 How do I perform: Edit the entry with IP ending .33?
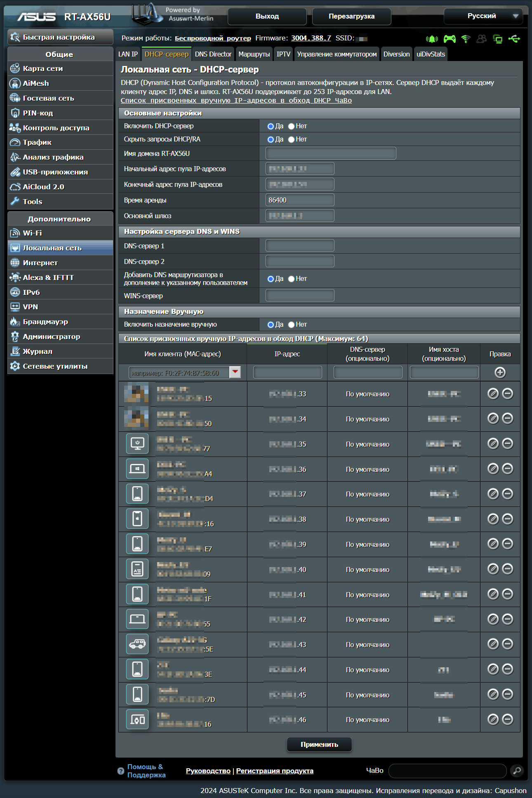pyautogui.click(x=493, y=393)
